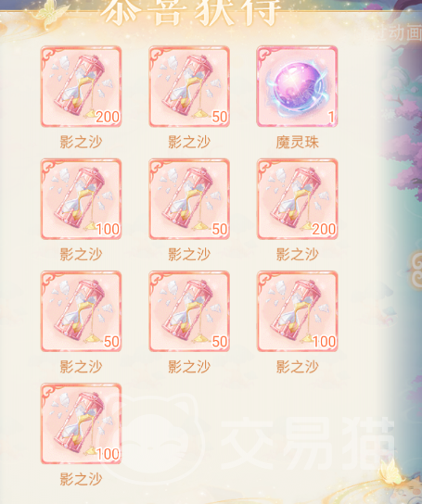
Task: Select the last-row single 影之沙 hourglass icon
Action: click(81, 423)
